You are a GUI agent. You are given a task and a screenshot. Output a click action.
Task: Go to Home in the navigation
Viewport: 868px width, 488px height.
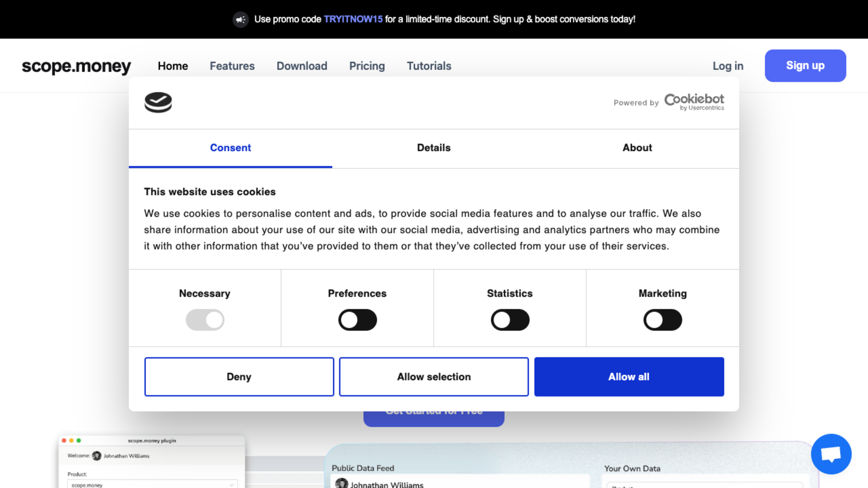pos(173,66)
